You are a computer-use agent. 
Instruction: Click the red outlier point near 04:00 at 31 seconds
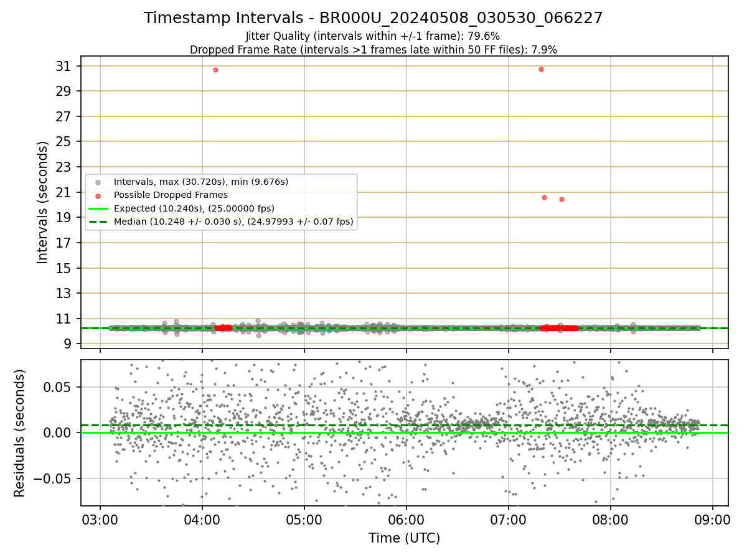click(215, 70)
